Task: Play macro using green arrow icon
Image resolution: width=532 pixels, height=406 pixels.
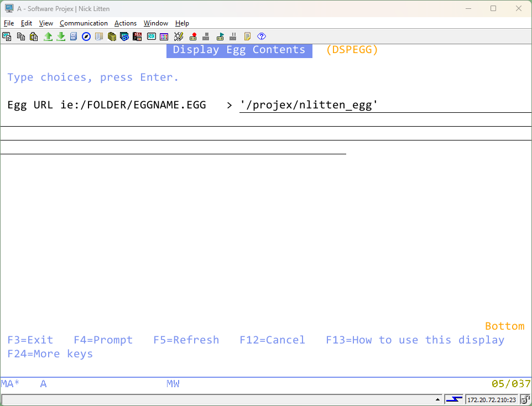Action: click(220, 37)
